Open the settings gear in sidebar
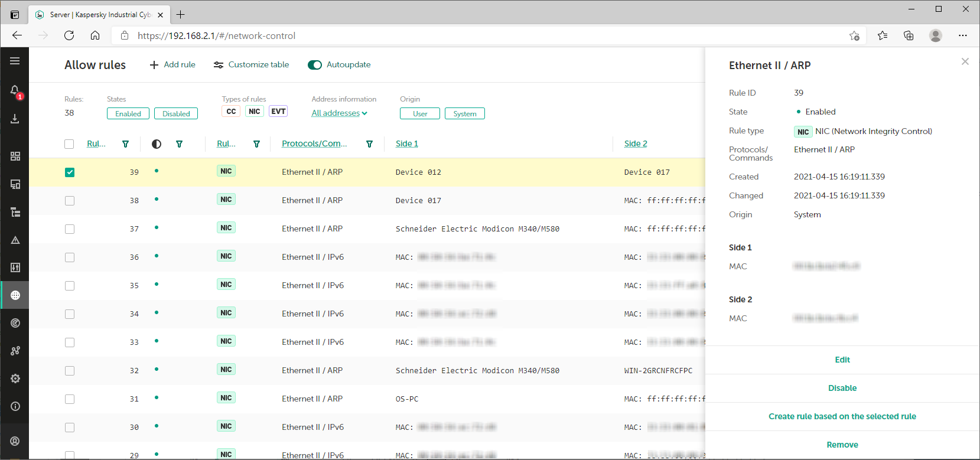 15,379
